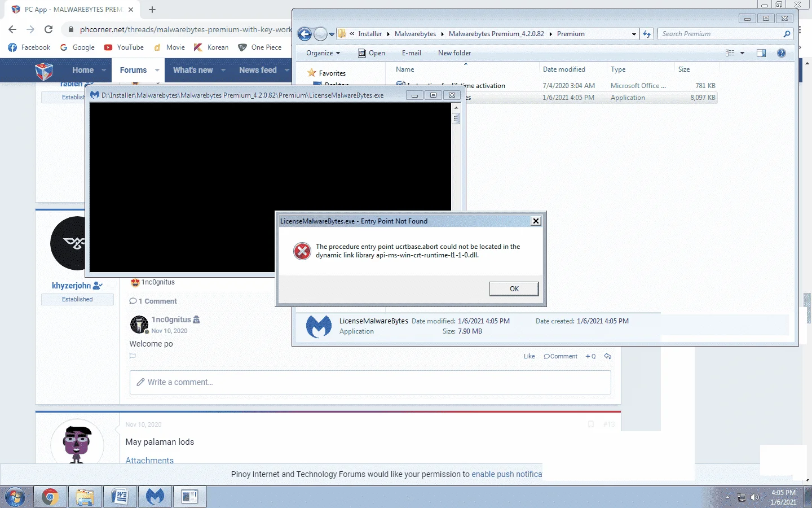Viewport: 812px width, 508px height.
Task: Open the Korean bookmark
Action: coord(211,47)
